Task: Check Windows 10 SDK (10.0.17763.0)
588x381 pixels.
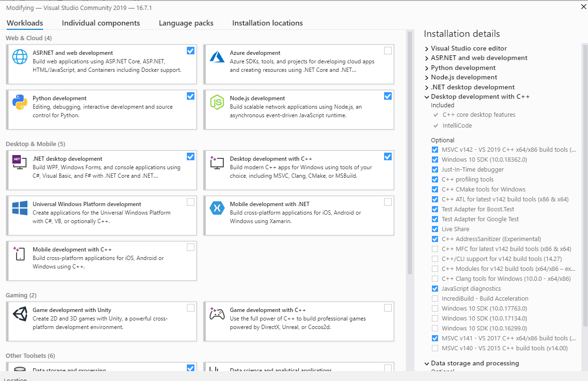Action: point(435,308)
